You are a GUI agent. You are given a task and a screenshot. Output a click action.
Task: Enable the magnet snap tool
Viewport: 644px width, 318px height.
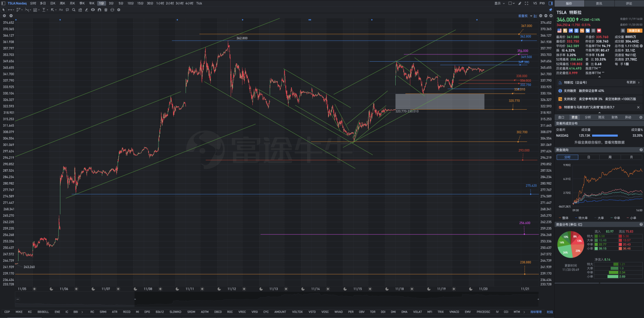[x=99, y=10]
